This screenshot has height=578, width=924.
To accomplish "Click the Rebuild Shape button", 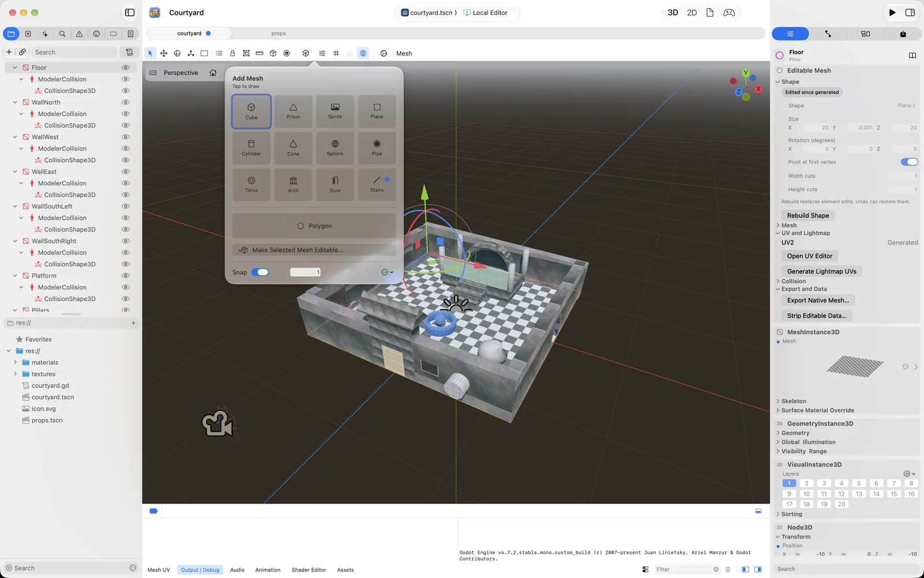I will click(808, 216).
